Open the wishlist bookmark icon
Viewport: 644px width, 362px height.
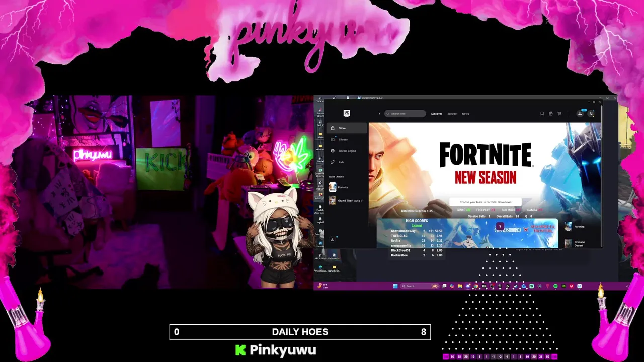click(x=542, y=114)
